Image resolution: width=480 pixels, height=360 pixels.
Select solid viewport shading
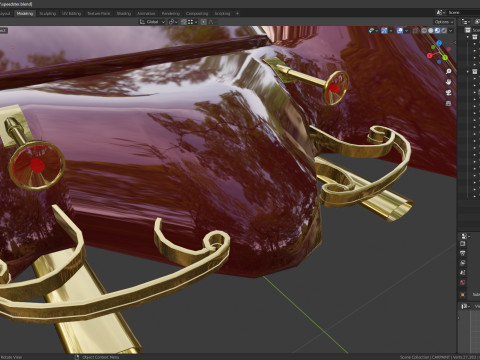click(x=431, y=31)
